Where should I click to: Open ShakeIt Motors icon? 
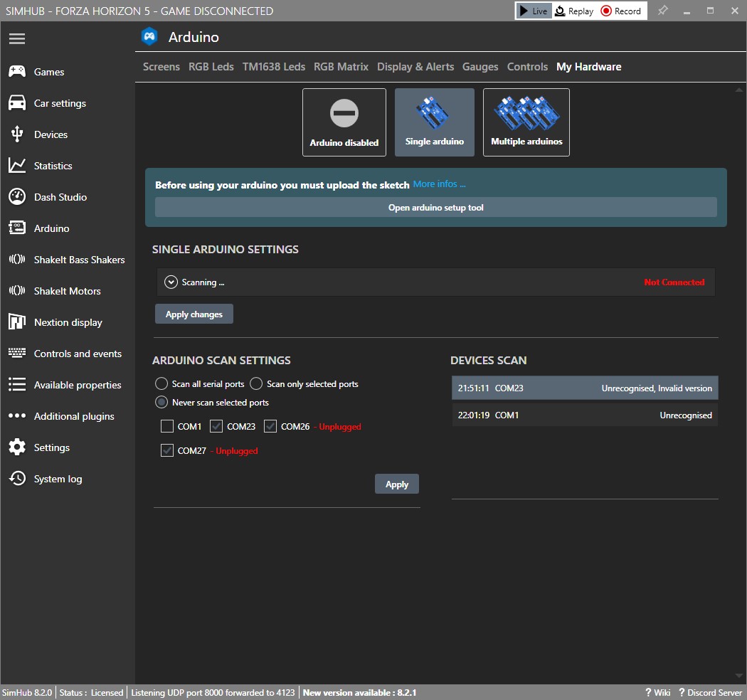coord(17,291)
